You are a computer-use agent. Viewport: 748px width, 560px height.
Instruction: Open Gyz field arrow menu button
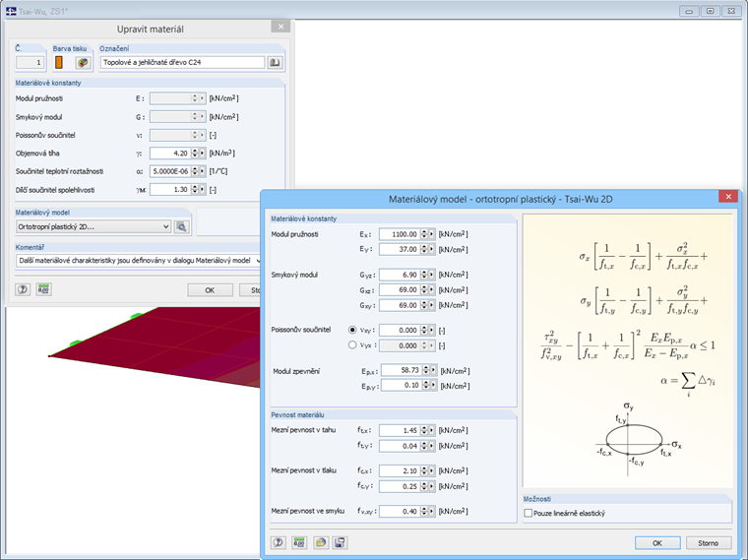coord(432,275)
